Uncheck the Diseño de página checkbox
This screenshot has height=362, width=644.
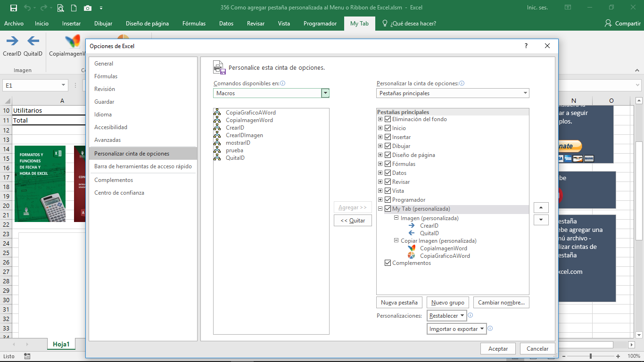[388, 155]
